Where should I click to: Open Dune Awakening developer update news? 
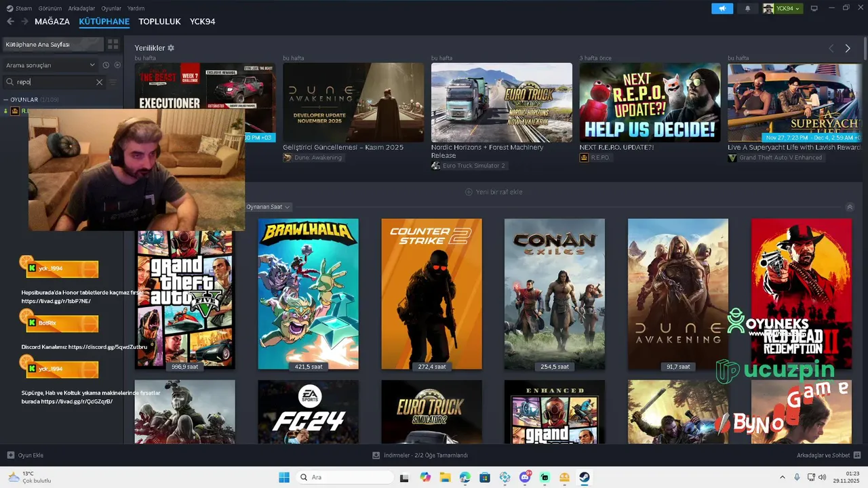point(353,102)
